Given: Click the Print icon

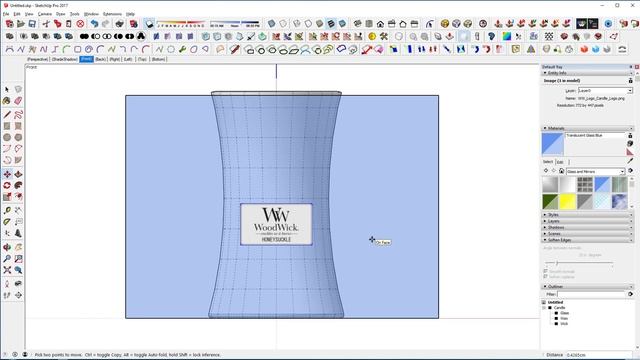Looking at the screenshot, I should click(119, 24).
